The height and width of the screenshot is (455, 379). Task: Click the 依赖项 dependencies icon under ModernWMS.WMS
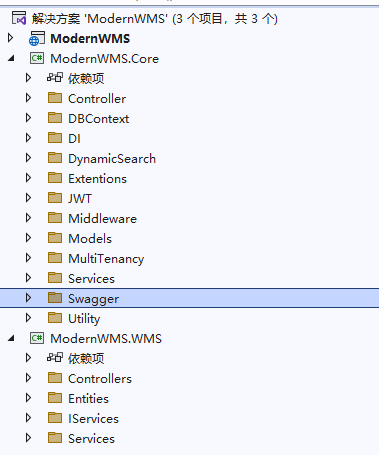click(55, 358)
